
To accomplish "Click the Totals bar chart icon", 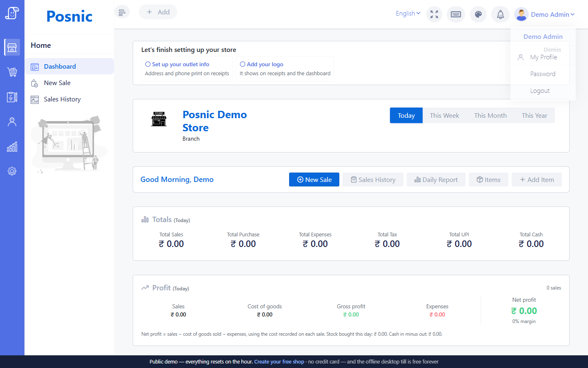I will (145, 220).
